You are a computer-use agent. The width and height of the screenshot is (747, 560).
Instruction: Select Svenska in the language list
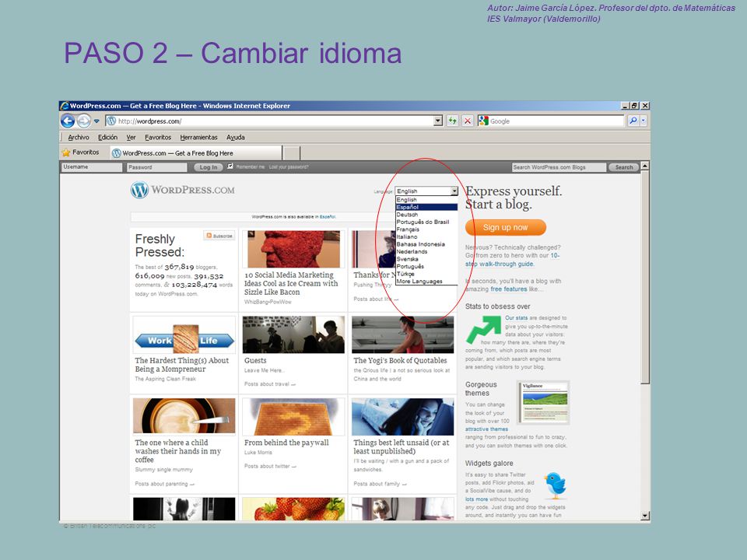pos(426,259)
